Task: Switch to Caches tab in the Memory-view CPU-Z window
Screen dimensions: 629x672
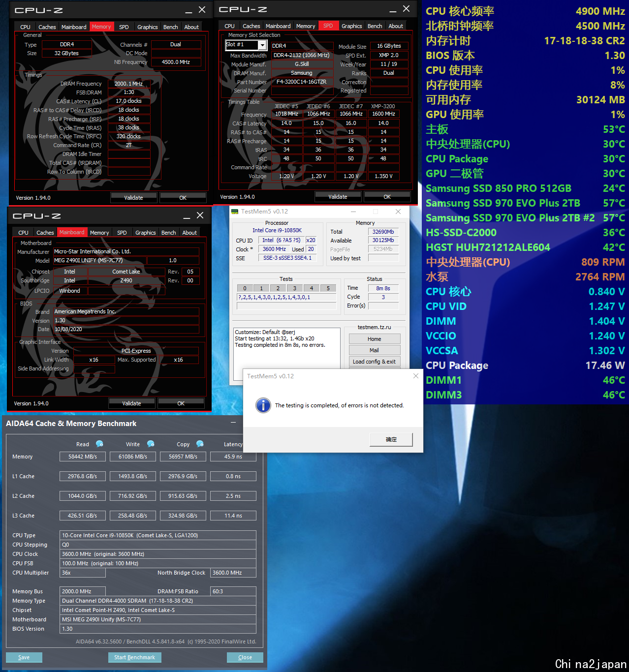Action: tap(47, 27)
